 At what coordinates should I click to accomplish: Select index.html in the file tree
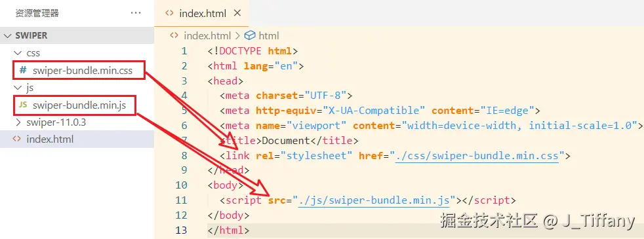click(77, 139)
